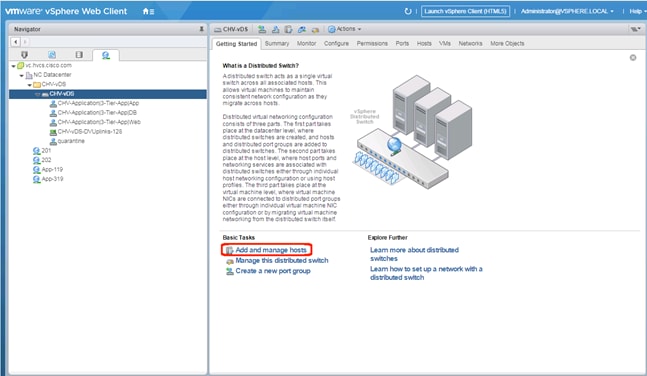
Task: Select App-119 network in the tree
Action: tap(52, 170)
